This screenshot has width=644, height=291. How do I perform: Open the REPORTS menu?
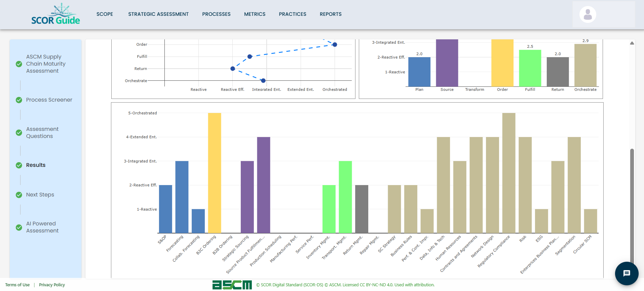tap(331, 14)
